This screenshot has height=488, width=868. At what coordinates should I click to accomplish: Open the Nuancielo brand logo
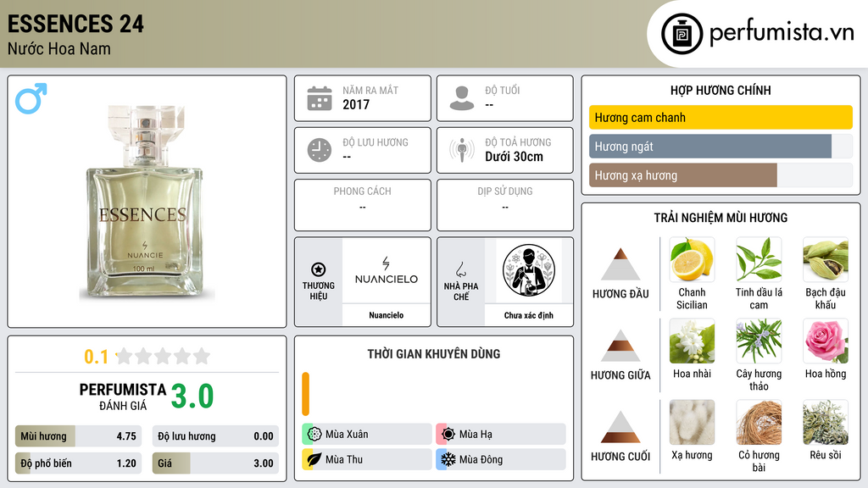tap(387, 271)
